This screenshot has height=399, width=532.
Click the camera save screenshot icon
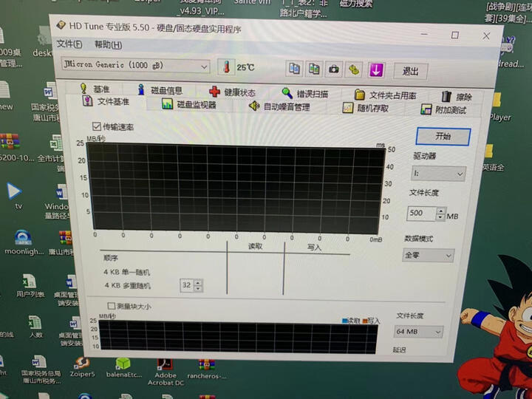click(x=334, y=69)
